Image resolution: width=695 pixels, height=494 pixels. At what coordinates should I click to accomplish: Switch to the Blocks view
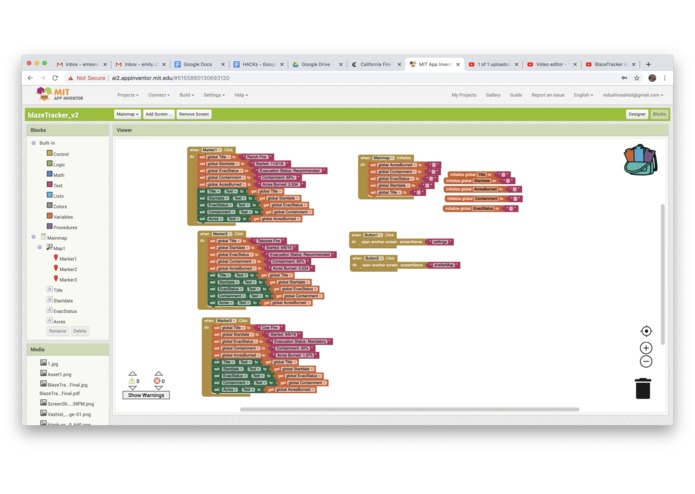click(659, 114)
